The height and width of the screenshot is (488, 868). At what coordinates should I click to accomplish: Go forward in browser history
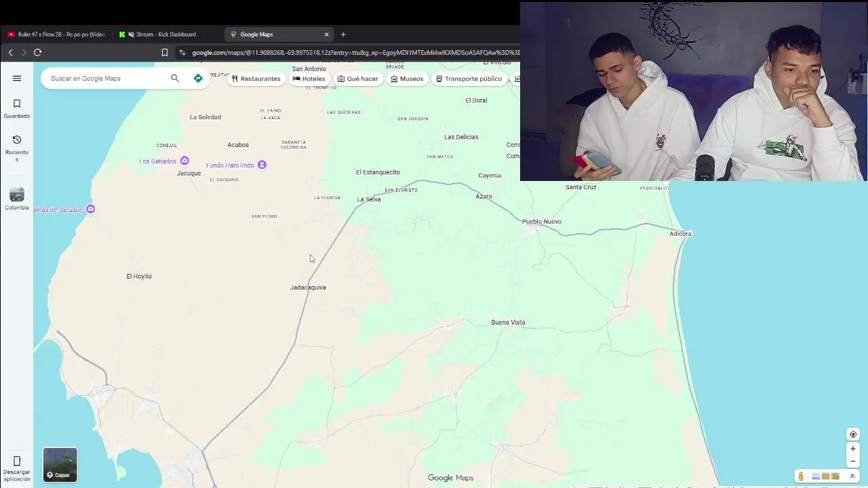[x=24, y=52]
